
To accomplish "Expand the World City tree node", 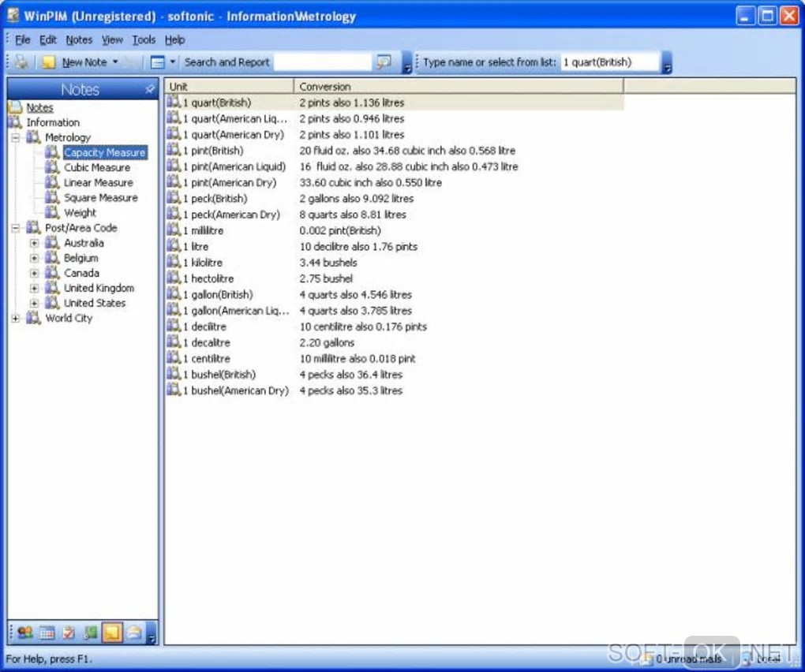I will pos(16,318).
